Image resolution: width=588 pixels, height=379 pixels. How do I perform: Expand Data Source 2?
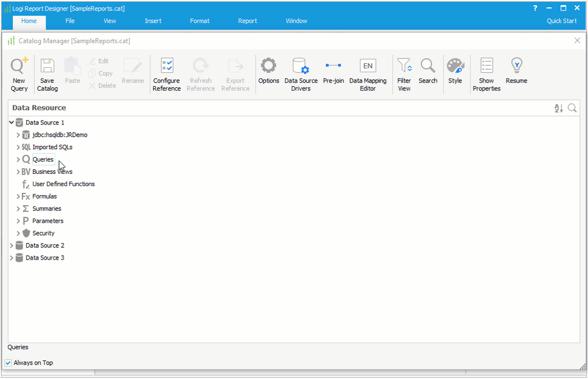[11, 245]
